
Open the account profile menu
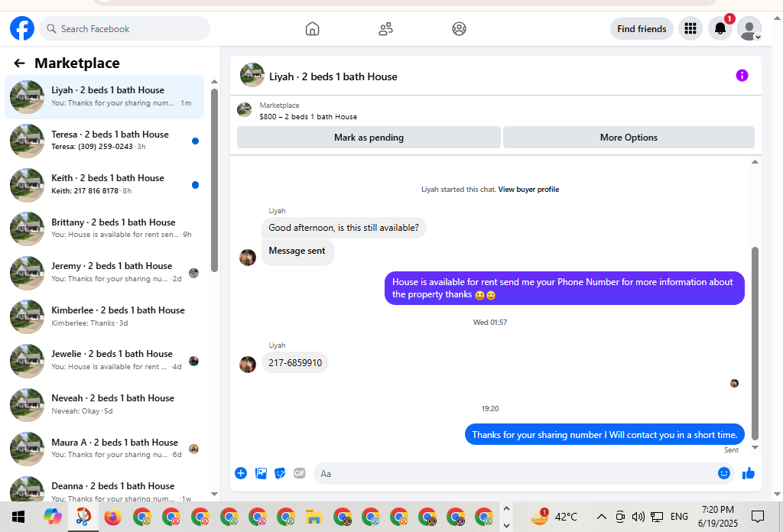click(x=749, y=28)
